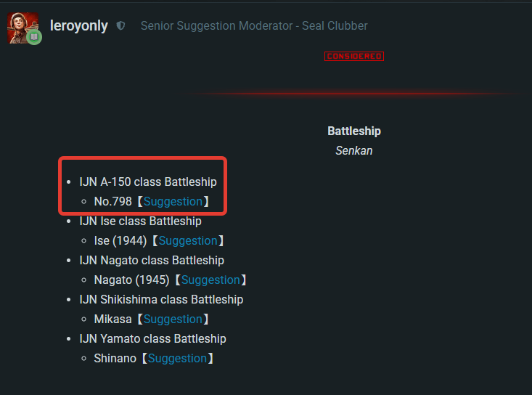532x395 pixels.
Task: Click the Shinano sub-item text
Action: 115,359
